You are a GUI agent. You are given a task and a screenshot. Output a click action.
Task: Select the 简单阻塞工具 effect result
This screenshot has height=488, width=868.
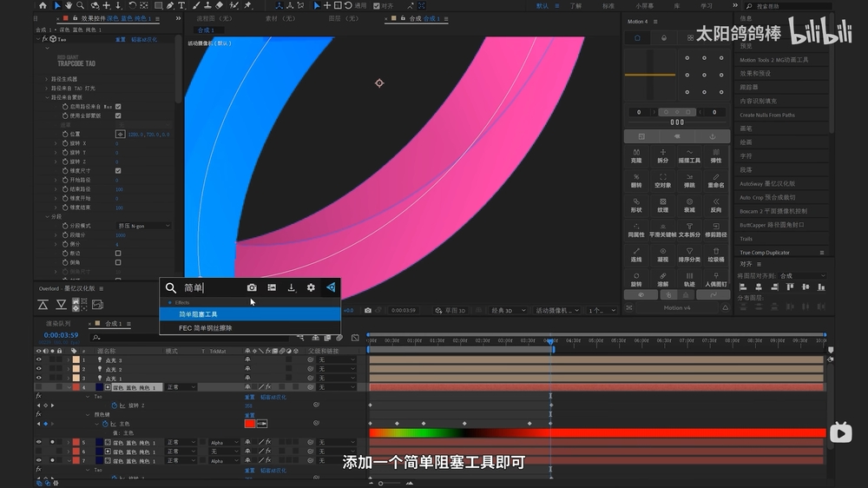[250, 314]
